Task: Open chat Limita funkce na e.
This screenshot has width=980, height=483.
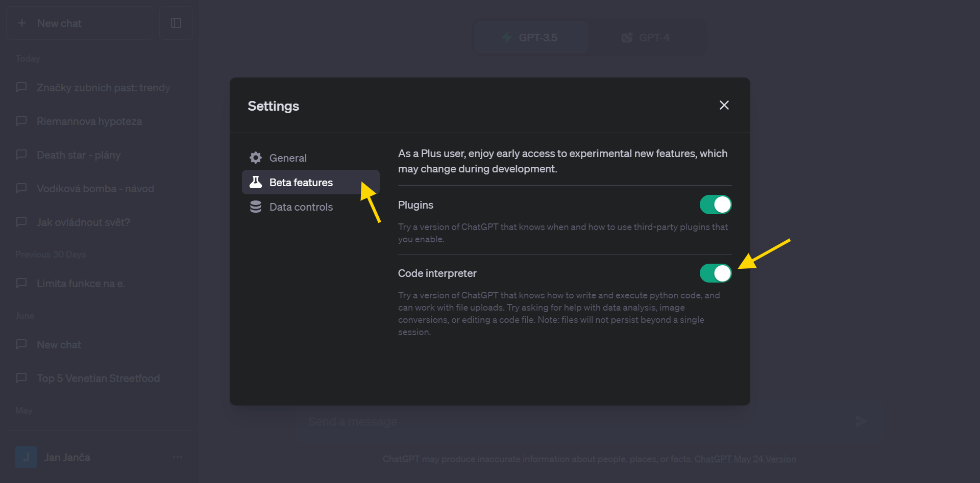Action: [x=100, y=284]
